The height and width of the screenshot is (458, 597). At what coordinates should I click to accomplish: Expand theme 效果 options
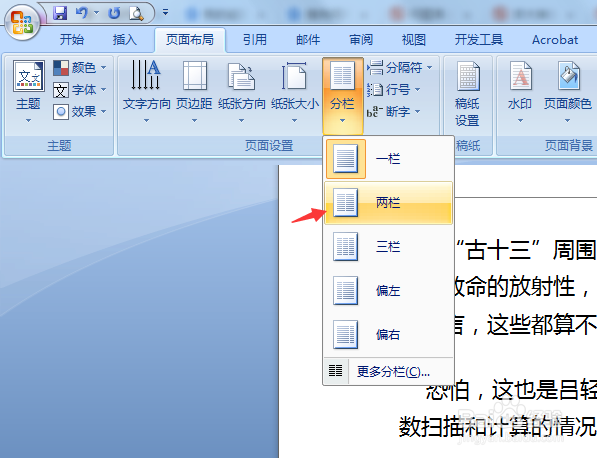(80, 112)
